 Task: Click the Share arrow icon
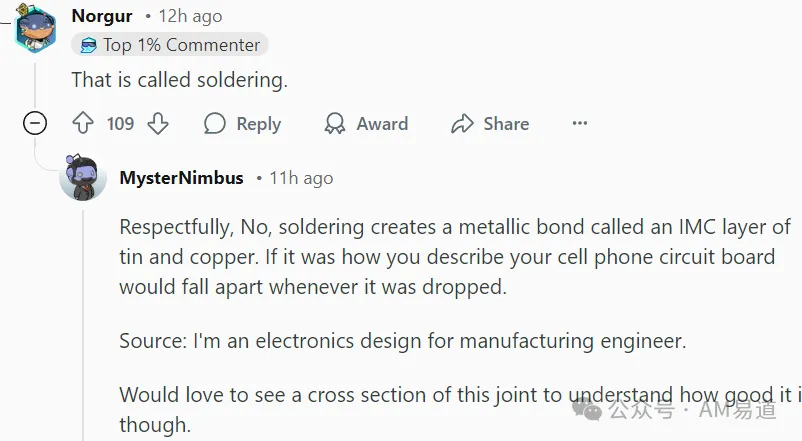point(462,123)
